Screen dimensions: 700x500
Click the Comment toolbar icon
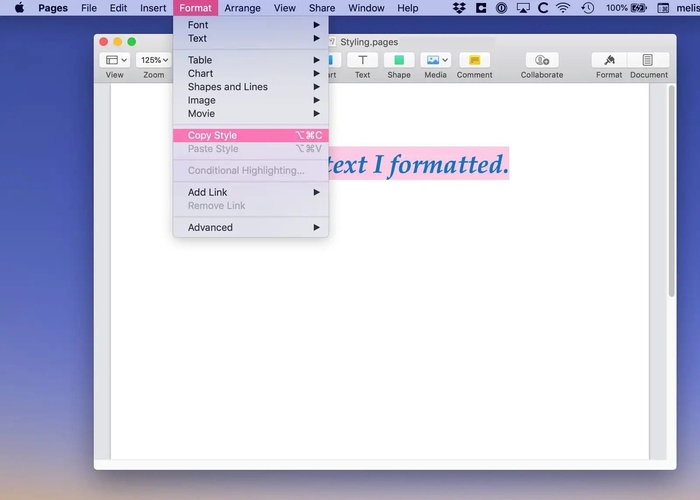(474, 61)
